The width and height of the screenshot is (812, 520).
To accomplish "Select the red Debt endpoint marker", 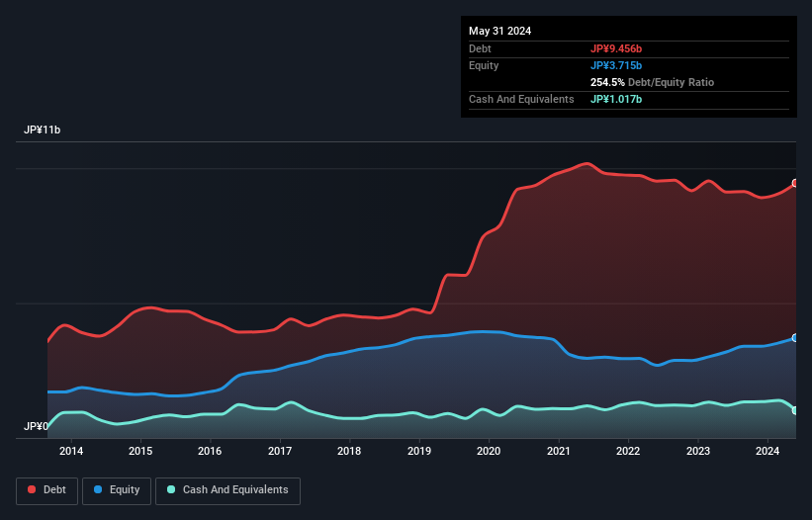I will [x=795, y=183].
